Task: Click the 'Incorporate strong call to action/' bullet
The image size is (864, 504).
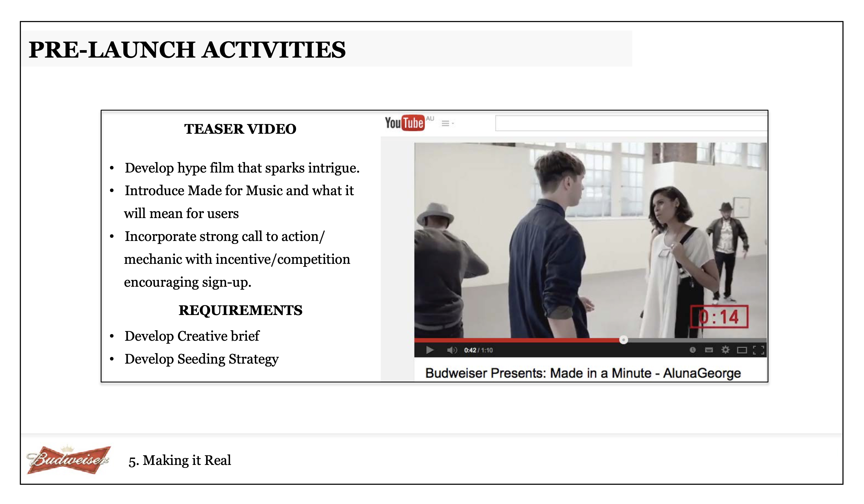Action: click(237, 259)
